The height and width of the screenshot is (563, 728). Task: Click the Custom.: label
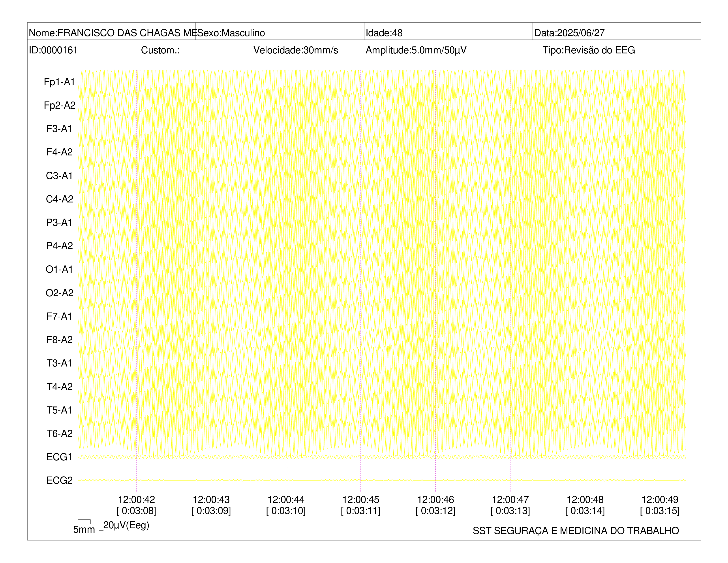click(x=160, y=50)
